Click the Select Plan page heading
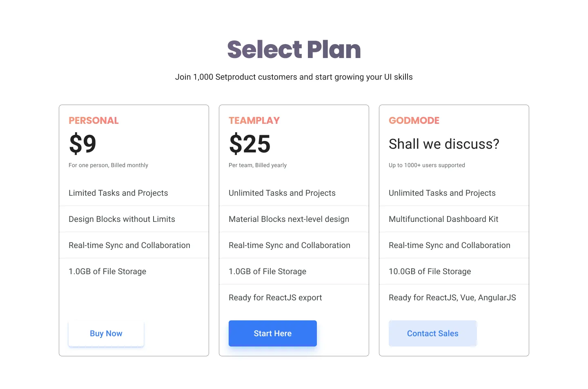Image resolution: width=588 pixels, height=389 pixels. click(x=294, y=49)
